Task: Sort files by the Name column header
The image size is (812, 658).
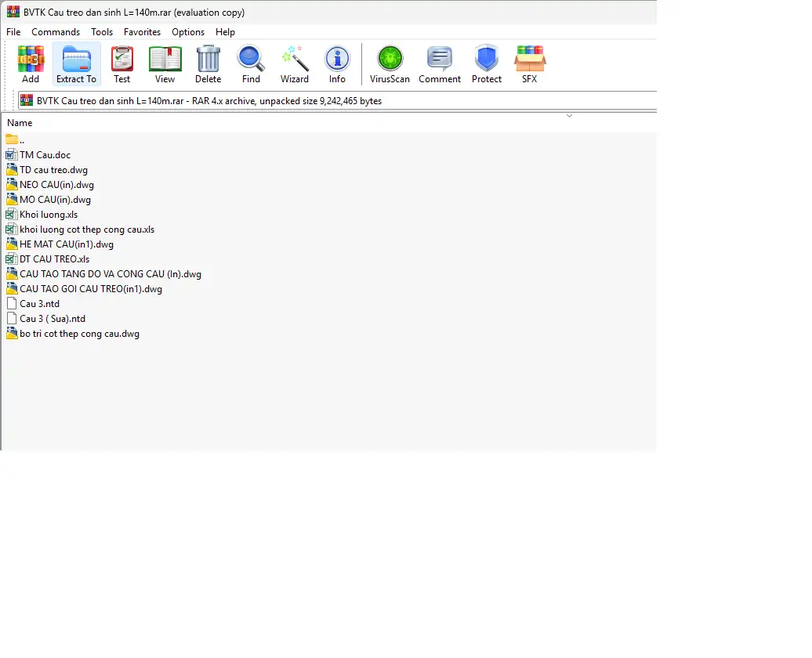Action: (20, 123)
